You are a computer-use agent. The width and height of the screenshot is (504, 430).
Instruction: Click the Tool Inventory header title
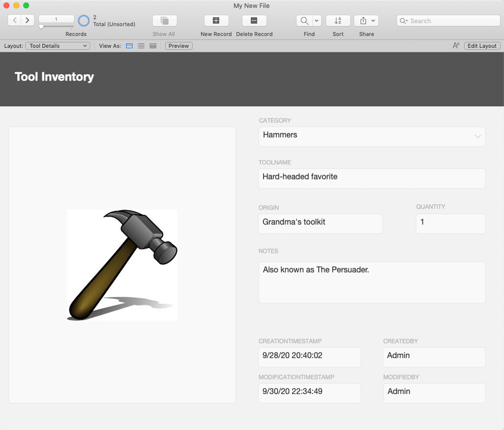tap(54, 77)
